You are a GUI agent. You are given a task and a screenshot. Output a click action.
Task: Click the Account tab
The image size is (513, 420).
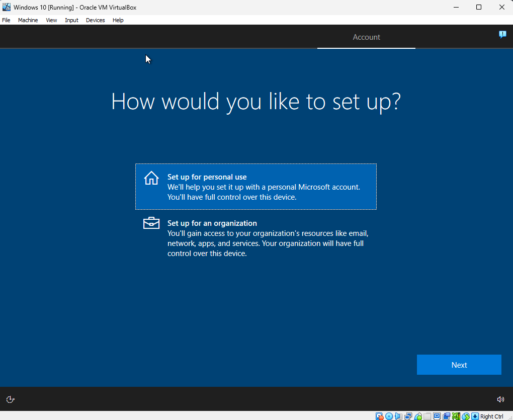click(x=367, y=37)
